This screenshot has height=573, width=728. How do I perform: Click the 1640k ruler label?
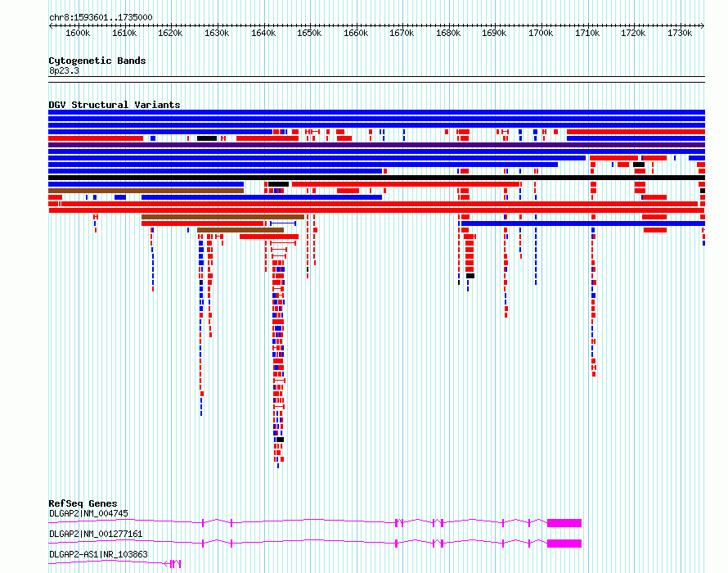[263, 33]
